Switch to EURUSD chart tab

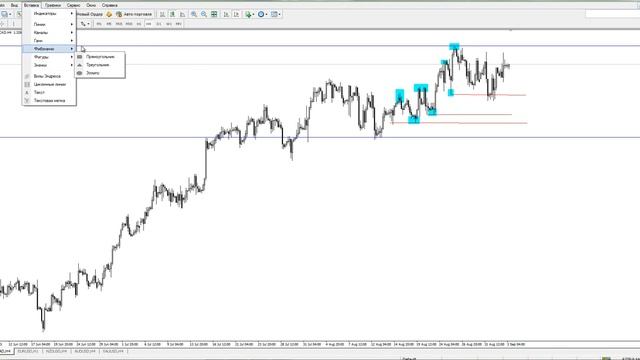[28, 351]
